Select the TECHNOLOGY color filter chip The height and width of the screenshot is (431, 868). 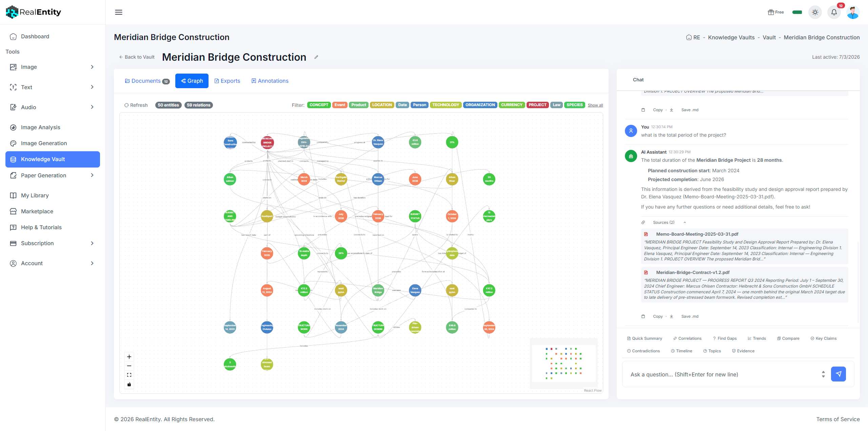[446, 105]
